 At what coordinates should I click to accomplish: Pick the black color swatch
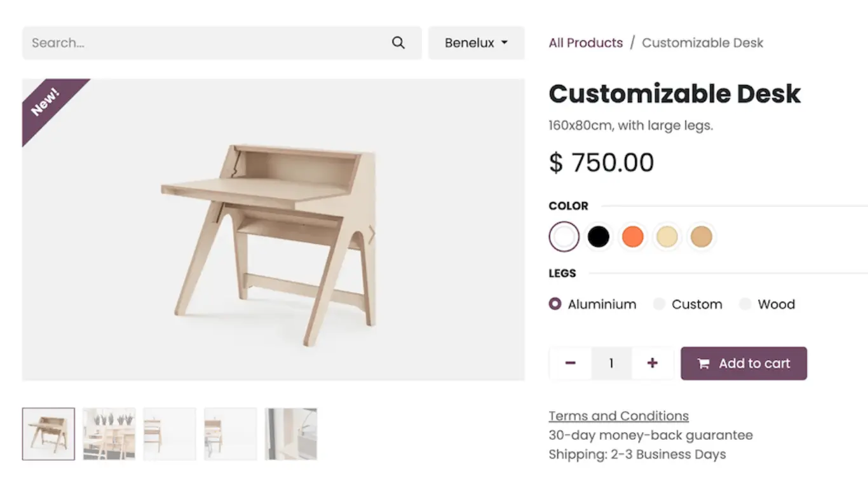click(598, 237)
